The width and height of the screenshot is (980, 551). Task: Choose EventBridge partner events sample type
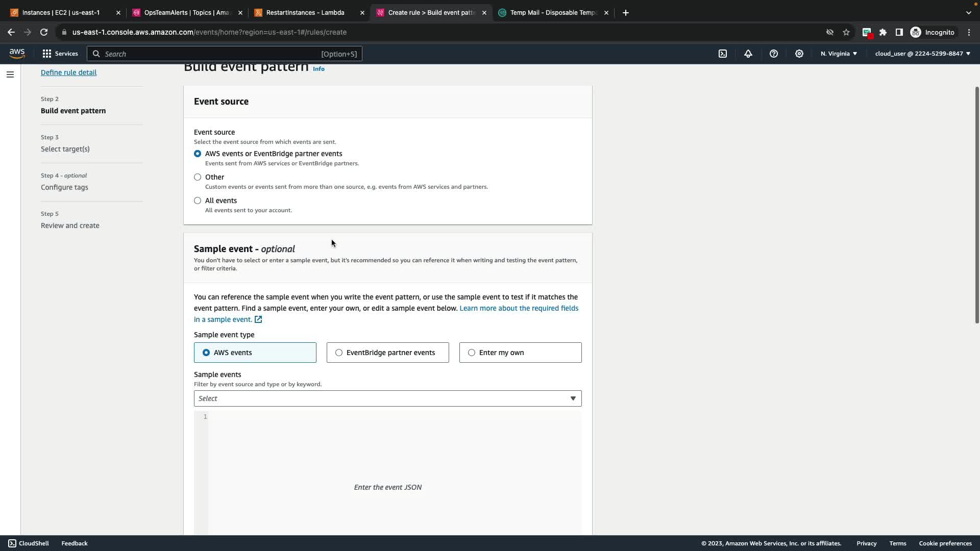click(339, 353)
